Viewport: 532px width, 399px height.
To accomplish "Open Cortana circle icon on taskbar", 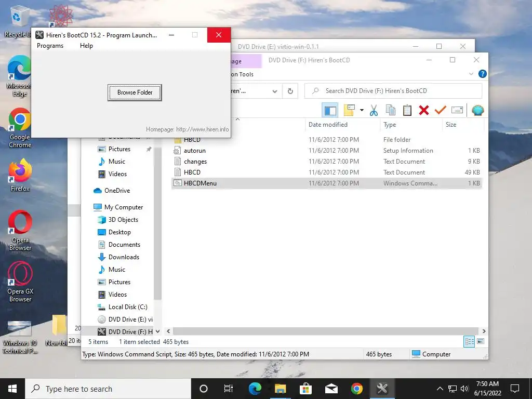I will (203, 389).
